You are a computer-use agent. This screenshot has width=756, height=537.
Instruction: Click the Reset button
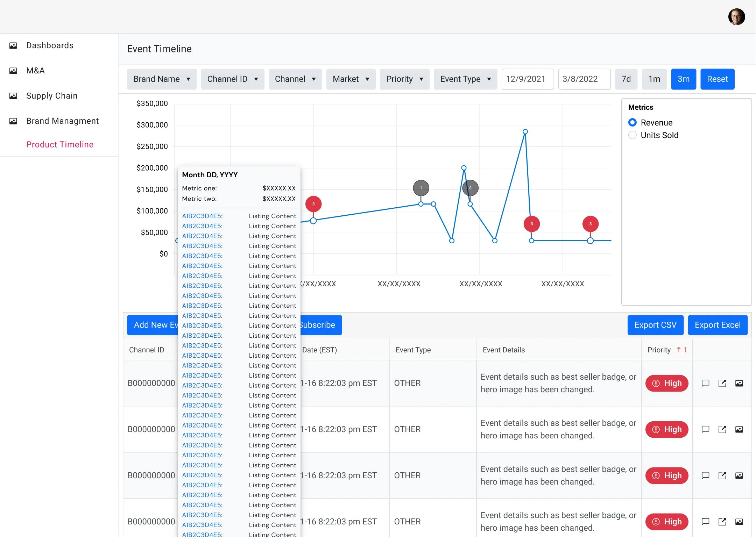pyautogui.click(x=717, y=79)
